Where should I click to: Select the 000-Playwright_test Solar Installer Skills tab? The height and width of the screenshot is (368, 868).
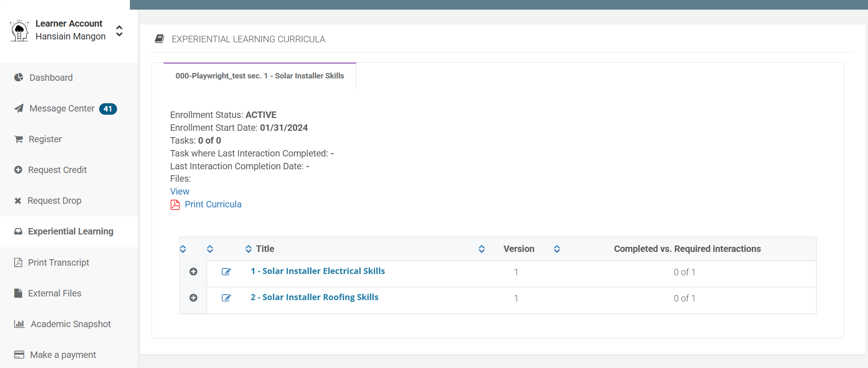click(x=259, y=76)
